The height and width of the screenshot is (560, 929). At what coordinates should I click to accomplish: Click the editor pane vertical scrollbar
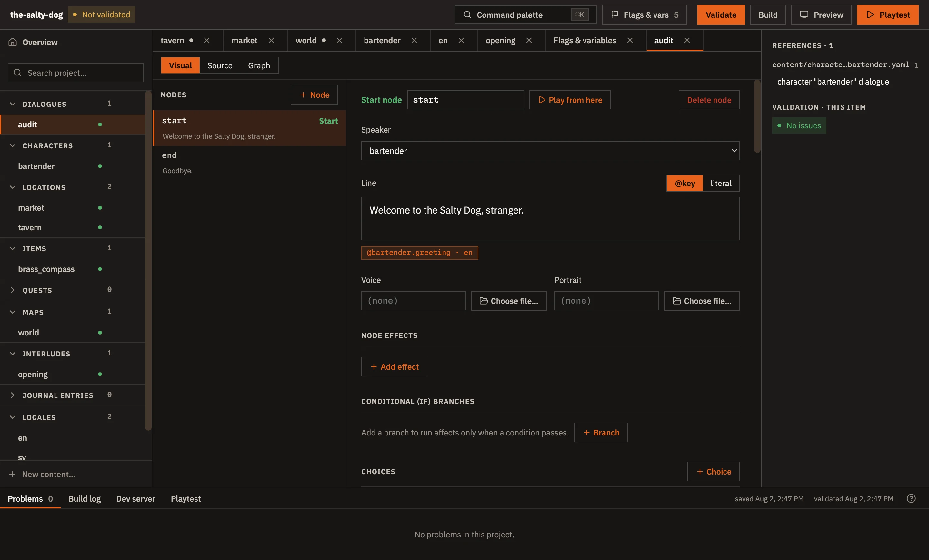pyautogui.click(x=757, y=116)
